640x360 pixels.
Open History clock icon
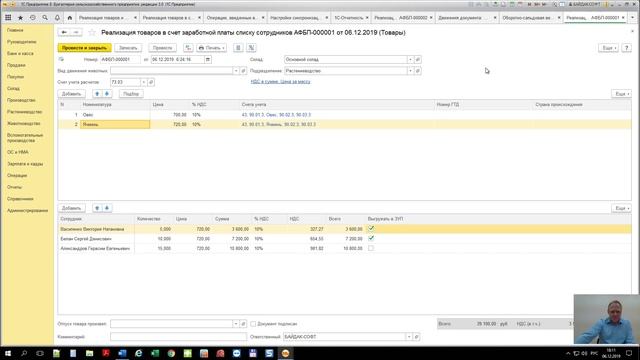tap(33, 18)
